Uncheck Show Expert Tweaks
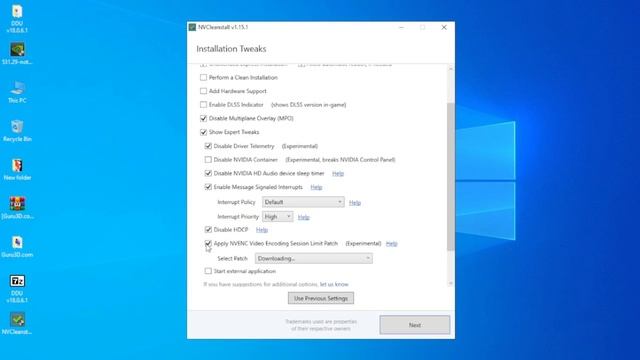Viewport: 640px width, 360px height. (x=203, y=132)
